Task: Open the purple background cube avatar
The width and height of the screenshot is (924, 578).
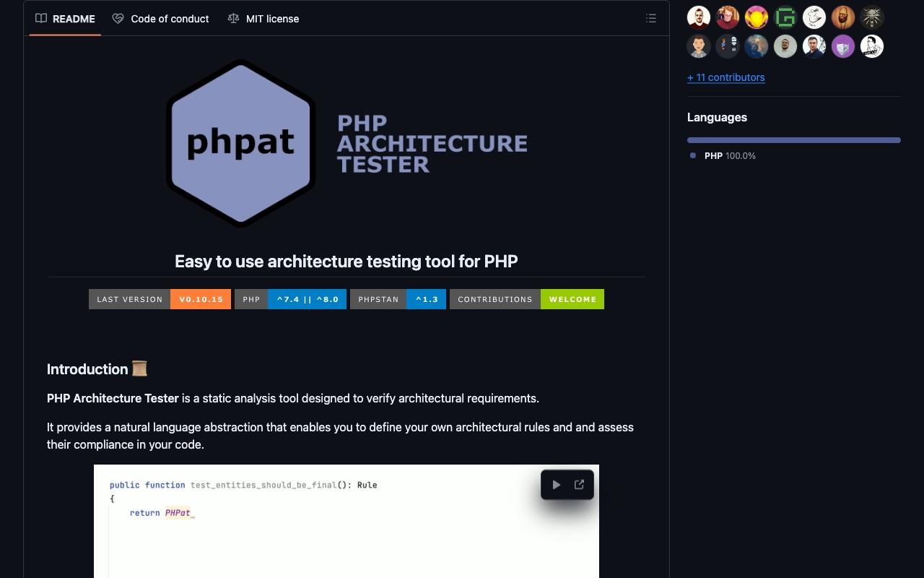Action: coord(843,46)
